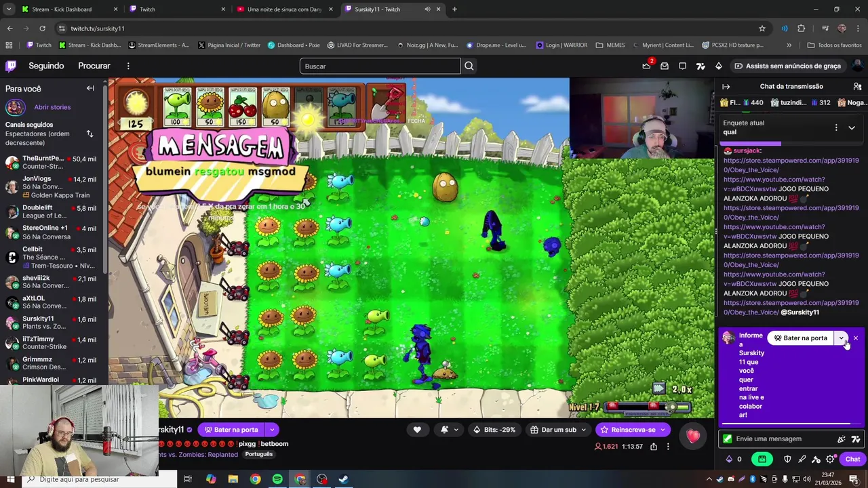Open poll options three-dot menu

click(x=835, y=127)
